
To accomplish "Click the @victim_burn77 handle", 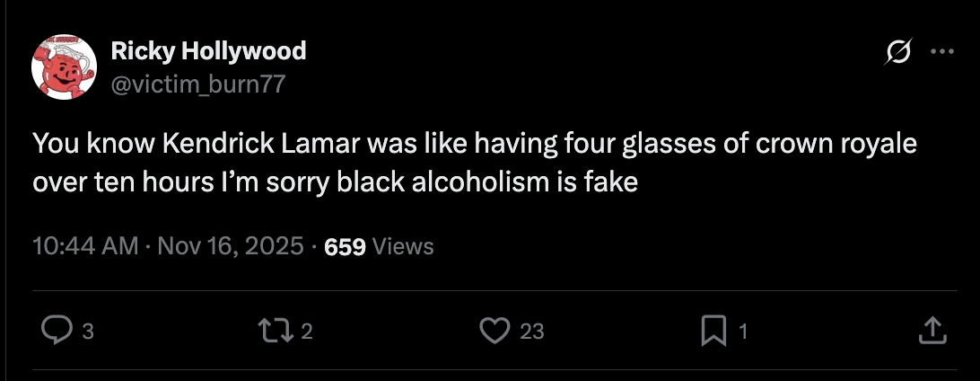I will pos(199,84).
